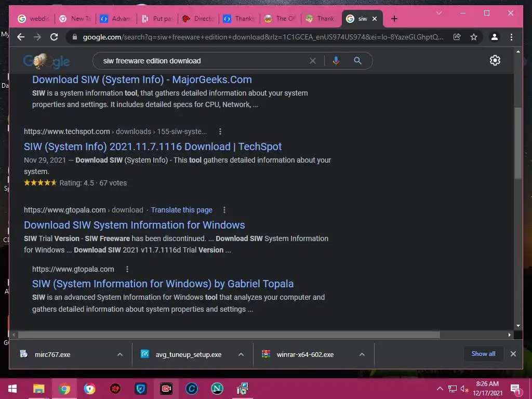View site info via the padlock icon
The width and height of the screenshot is (532, 399).
(75, 37)
